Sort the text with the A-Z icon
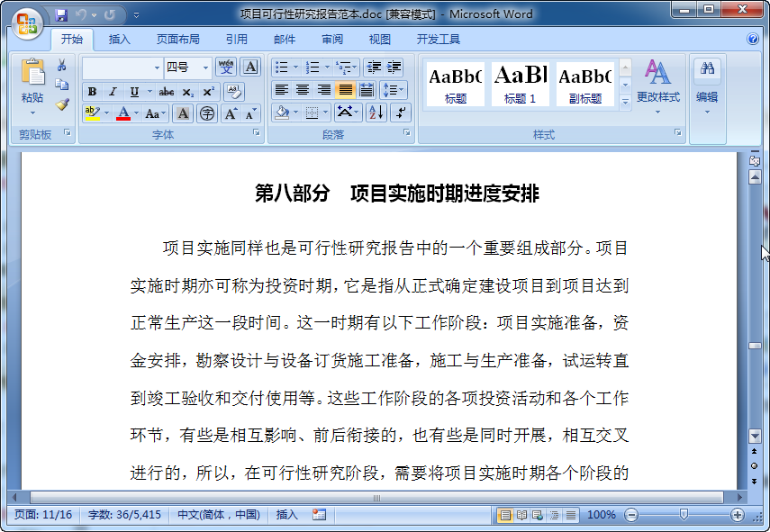 click(376, 113)
